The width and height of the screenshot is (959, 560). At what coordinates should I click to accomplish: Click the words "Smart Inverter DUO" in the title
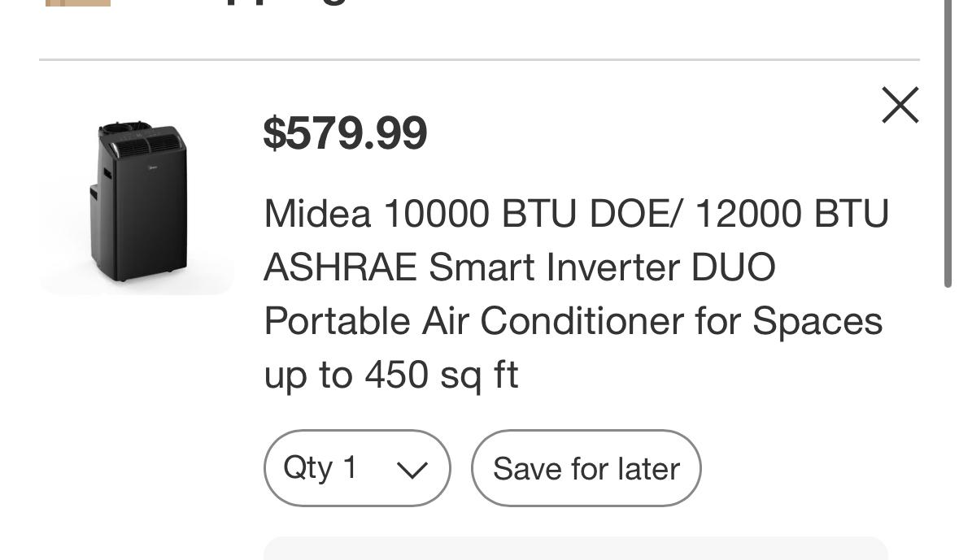click(602, 267)
